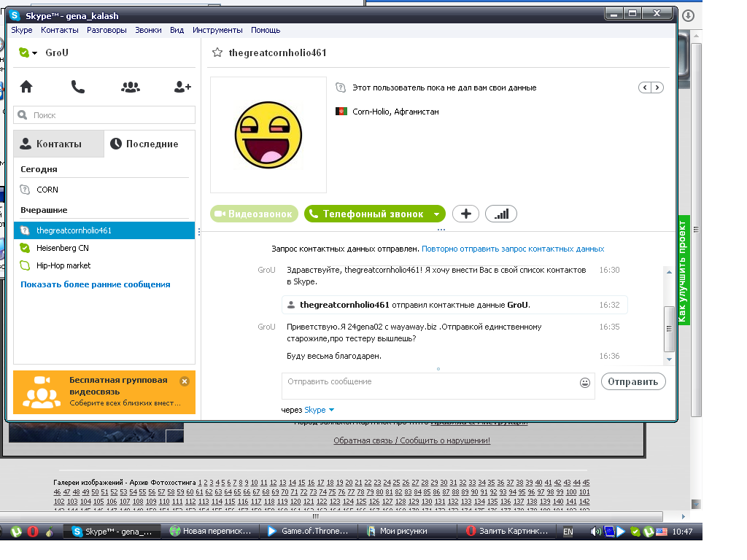This screenshot has height=560, width=747.
Task: Switch to the Последние tab
Action: tap(150, 144)
